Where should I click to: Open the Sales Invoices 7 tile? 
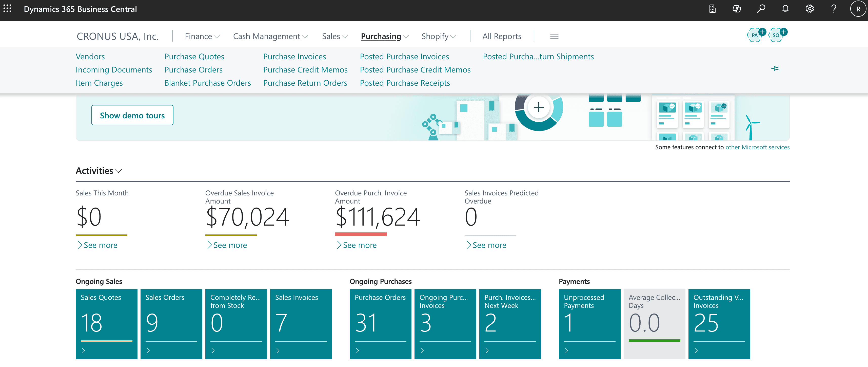[x=301, y=324]
